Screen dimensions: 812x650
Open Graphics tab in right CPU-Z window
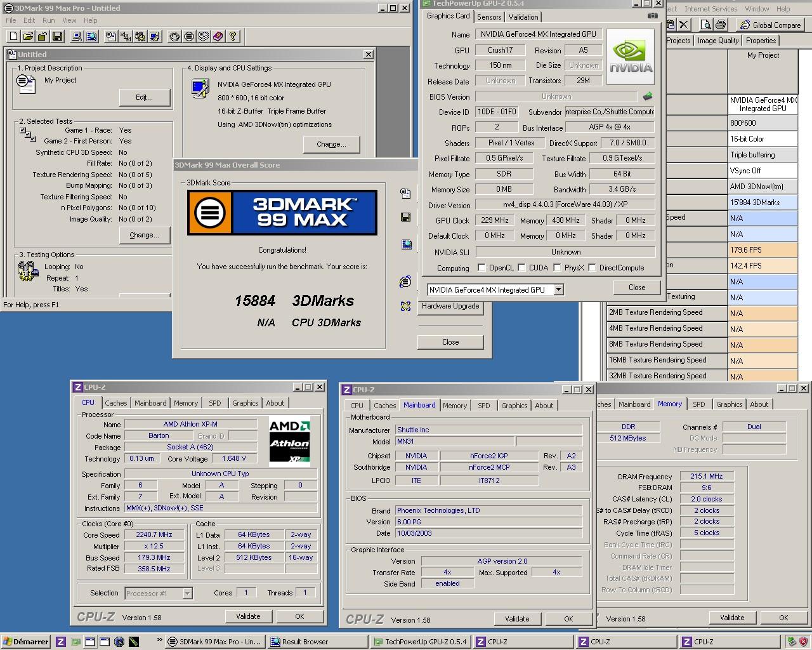tap(730, 404)
